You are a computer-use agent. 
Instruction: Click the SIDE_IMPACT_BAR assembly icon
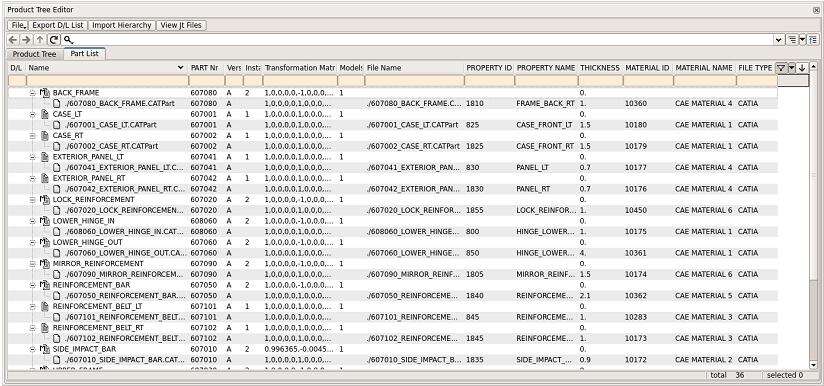tap(45, 349)
